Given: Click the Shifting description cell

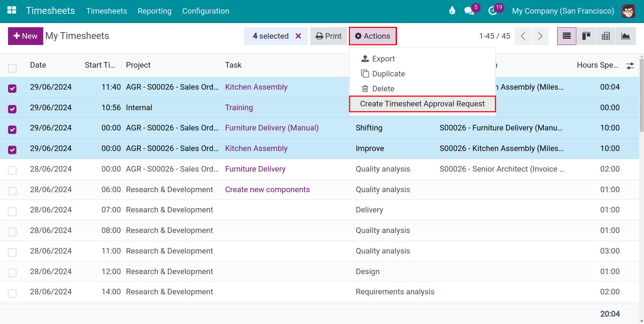Looking at the screenshot, I should 369,128.
